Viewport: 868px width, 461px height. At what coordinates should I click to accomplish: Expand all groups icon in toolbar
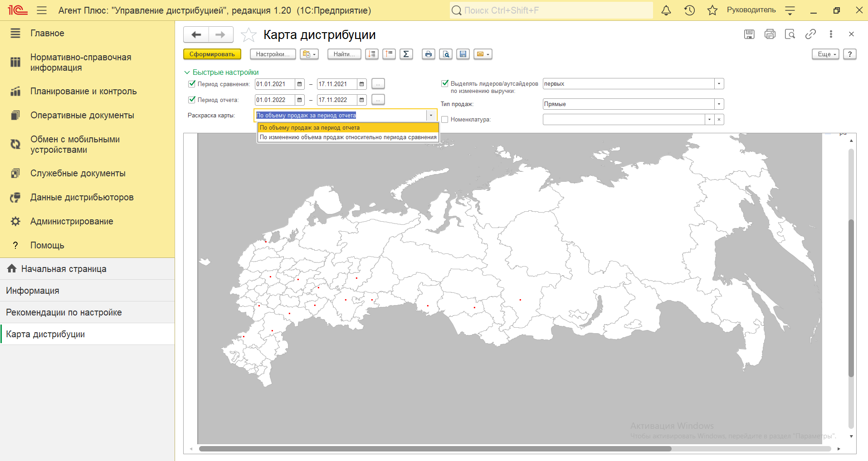click(x=372, y=54)
